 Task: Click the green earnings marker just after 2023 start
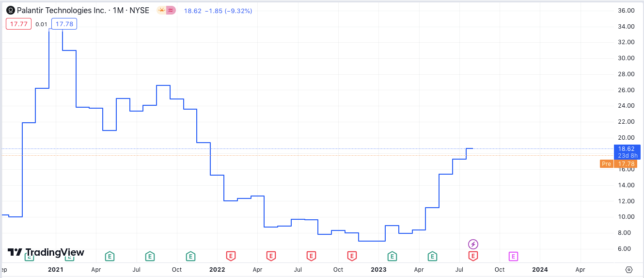coord(393,256)
